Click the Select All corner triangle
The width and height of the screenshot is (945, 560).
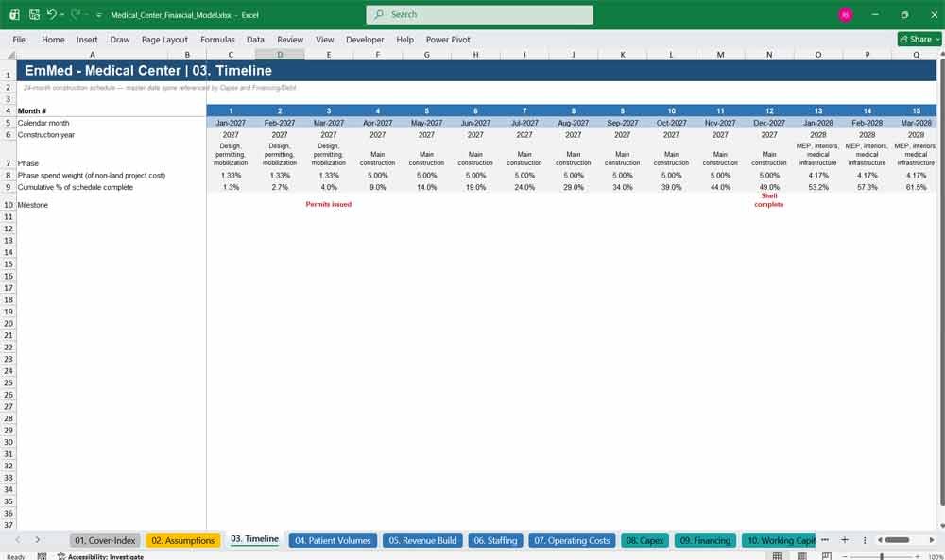click(10, 54)
